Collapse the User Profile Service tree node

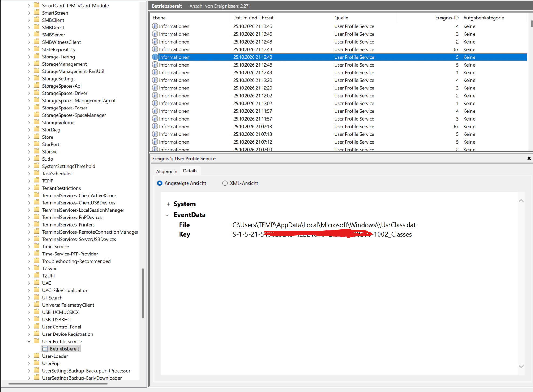(29, 341)
